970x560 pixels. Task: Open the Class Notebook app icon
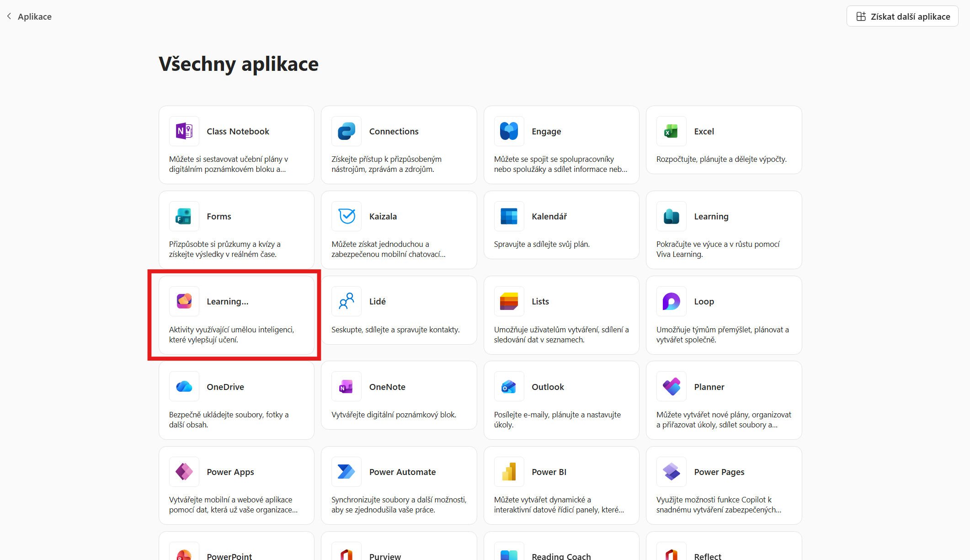pyautogui.click(x=184, y=131)
